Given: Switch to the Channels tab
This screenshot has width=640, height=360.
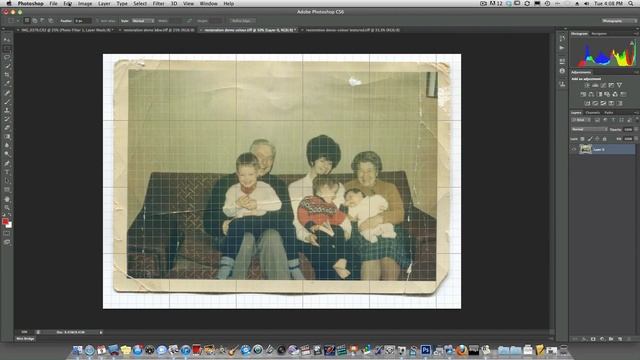Looking at the screenshot, I should [593, 112].
